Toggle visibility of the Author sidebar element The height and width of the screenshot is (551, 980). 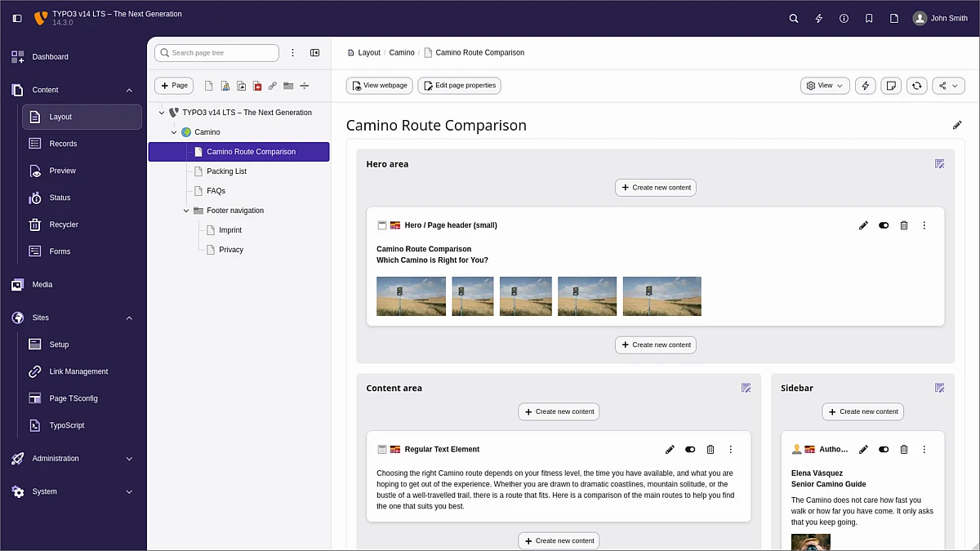tap(884, 450)
